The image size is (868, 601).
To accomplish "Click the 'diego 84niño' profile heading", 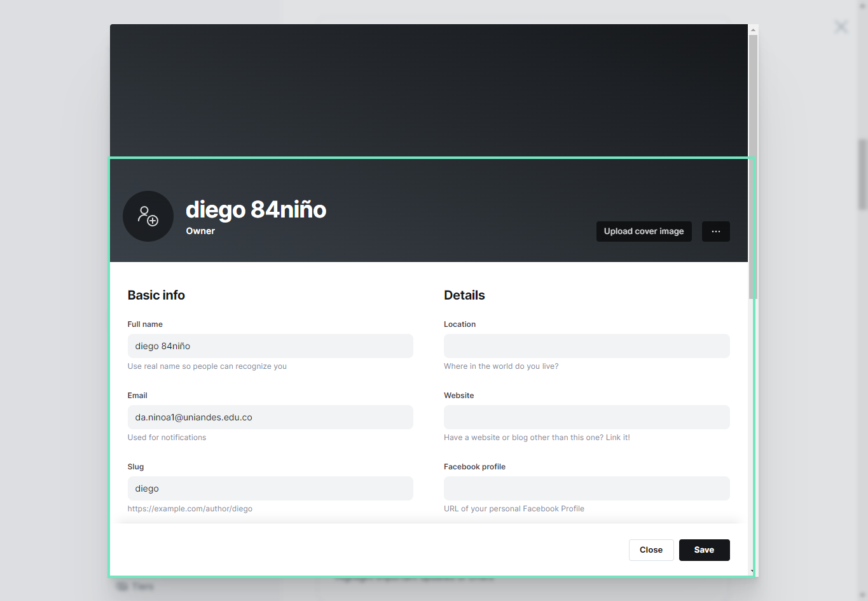I will [x=256, y=209].
